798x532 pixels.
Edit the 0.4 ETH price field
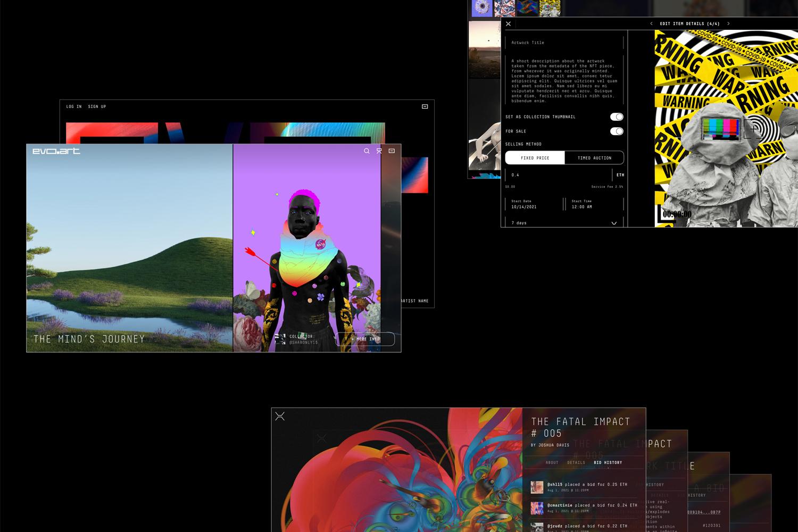(559, 175)
